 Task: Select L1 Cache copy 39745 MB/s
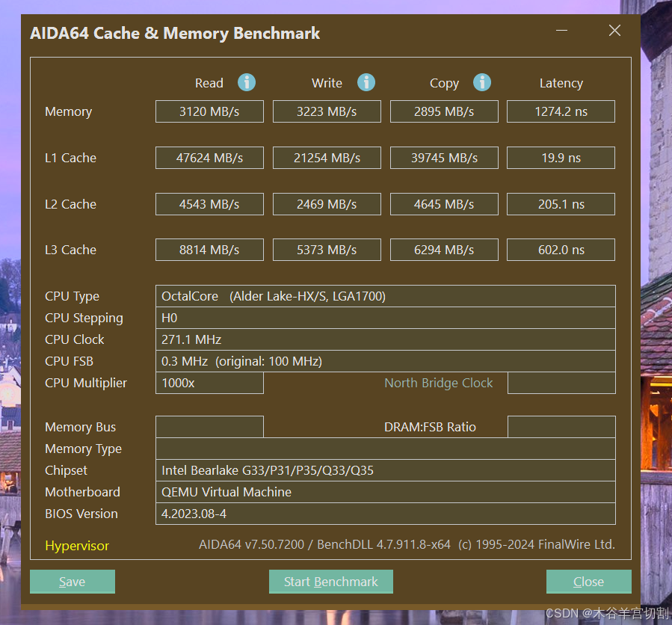coord(445,158)
